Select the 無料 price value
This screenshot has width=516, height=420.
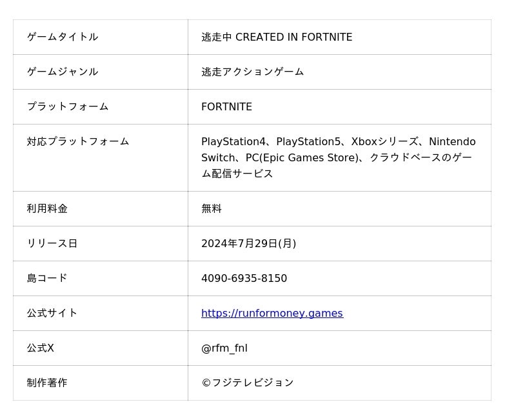(212, 209)
